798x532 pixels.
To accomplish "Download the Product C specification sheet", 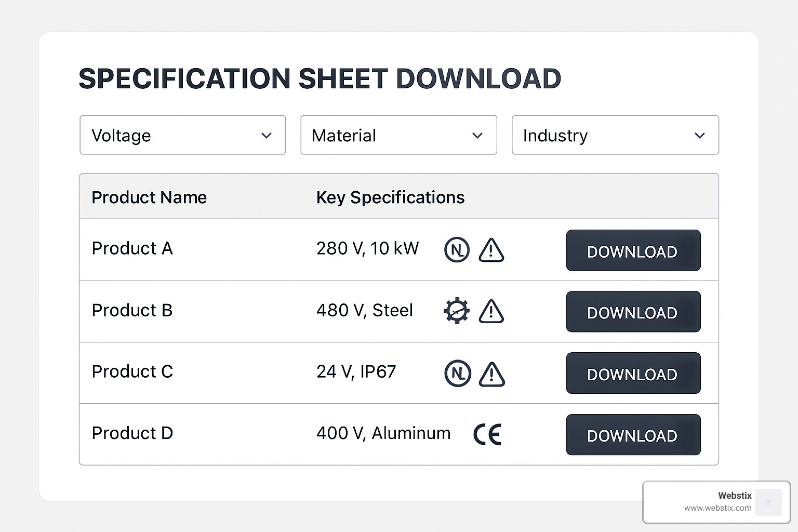I will point(633,374).
